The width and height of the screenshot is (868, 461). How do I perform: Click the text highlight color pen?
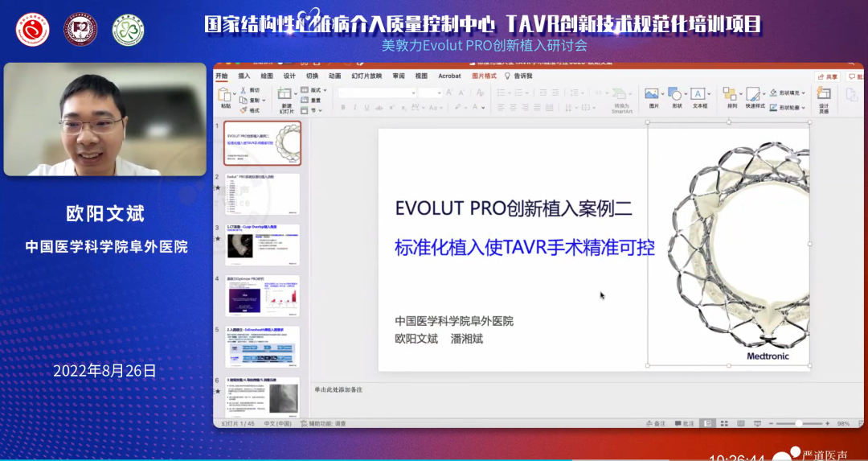457,107
